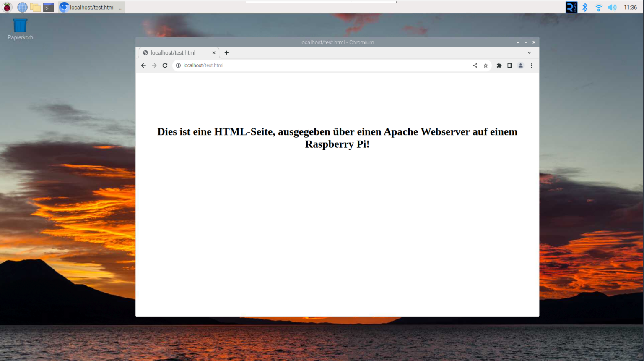Open the Chromium profile avatar
644x361 pixels.
[x=521, y=65]
